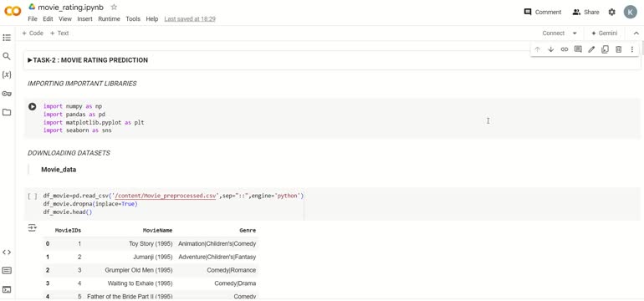Star the movie_rating.ipynb notebook

click(x=115, y=7)
